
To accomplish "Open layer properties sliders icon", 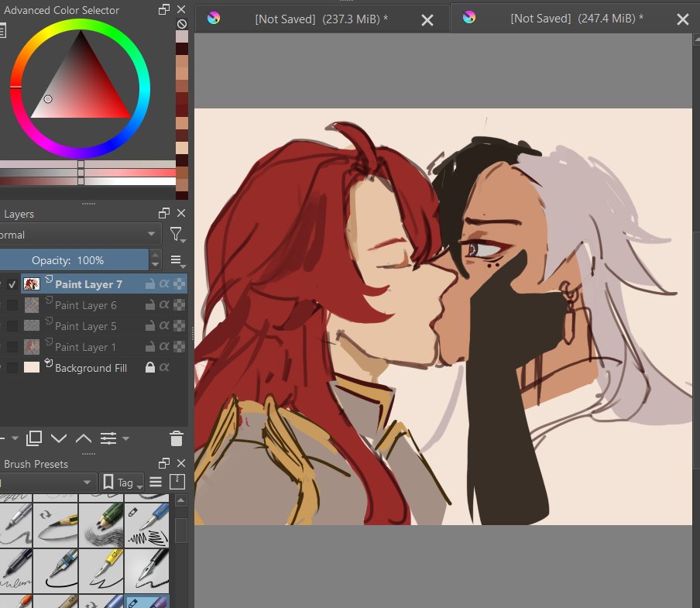I will pyautogui.click(x=108, y=439).
